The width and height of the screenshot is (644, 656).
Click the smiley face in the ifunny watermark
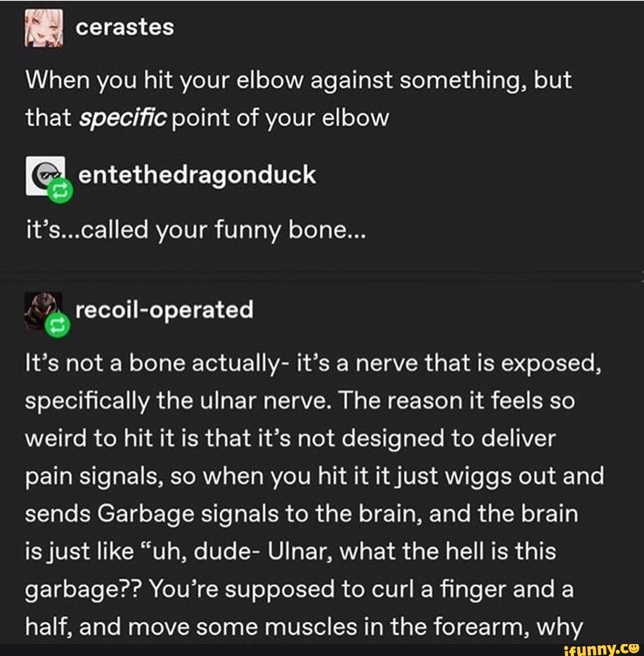[635, 647]
